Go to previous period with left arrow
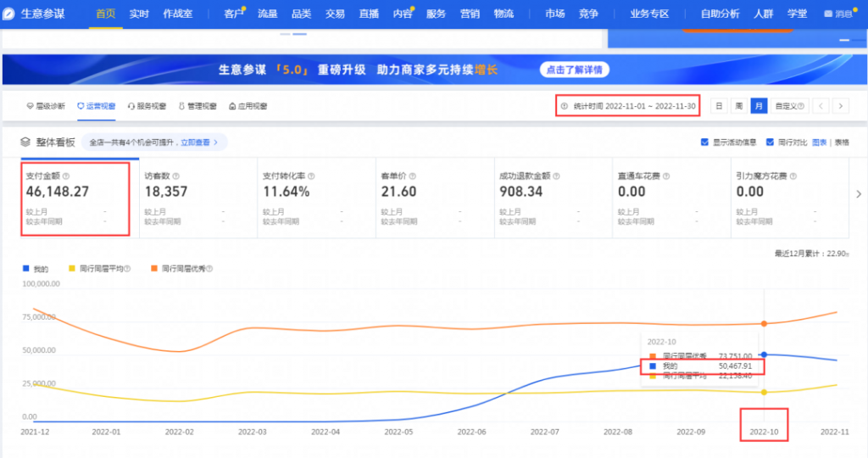The height and width of the screenshot is (458, 868). (821, 106)
